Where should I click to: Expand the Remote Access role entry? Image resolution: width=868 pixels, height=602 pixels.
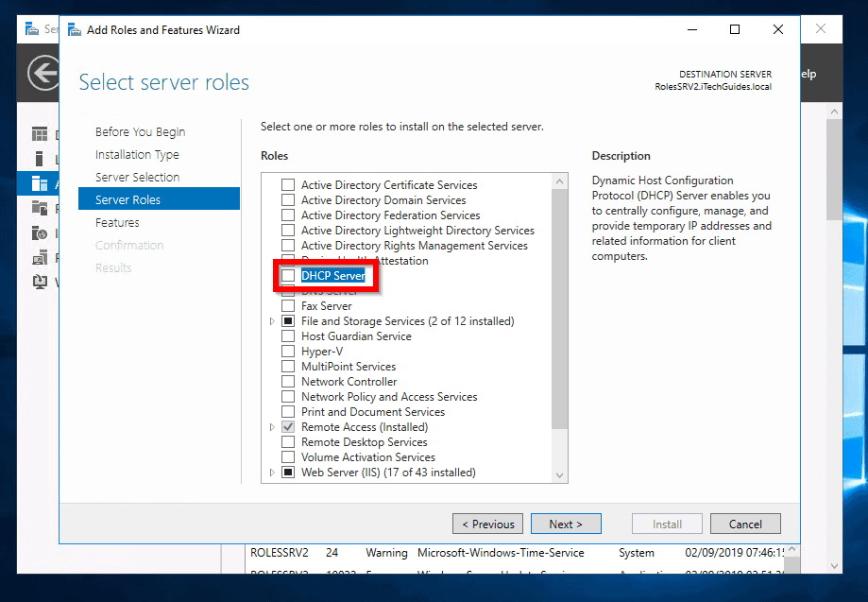pyautogui.click(x=271, y=426)
